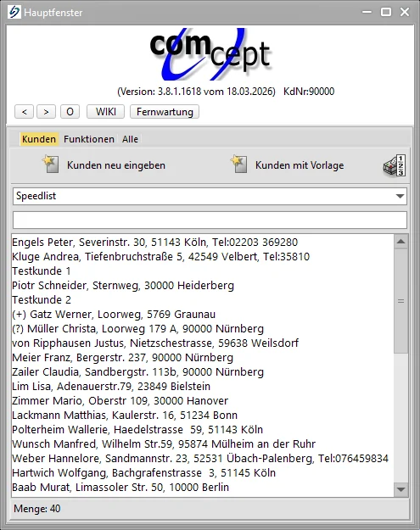Select Kunden neu eingeben
This screenshot has width=420, height=530.
116,165
